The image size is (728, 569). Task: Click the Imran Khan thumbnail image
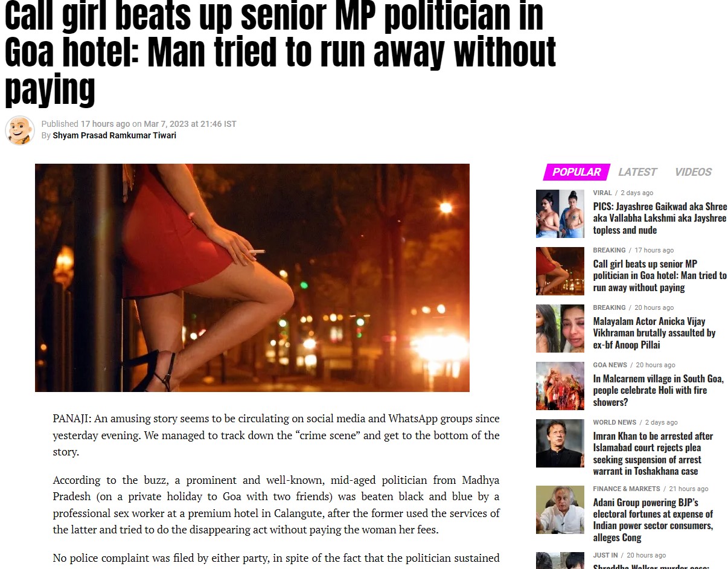coord(560,443)
